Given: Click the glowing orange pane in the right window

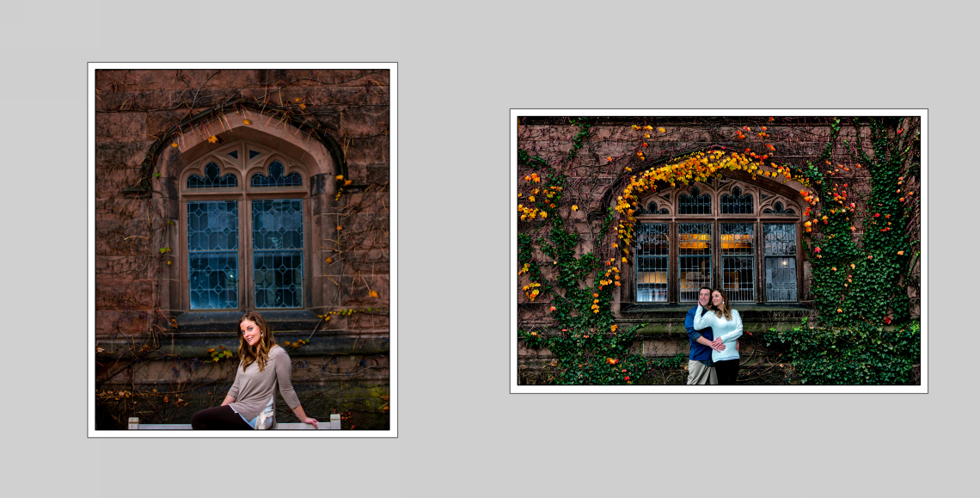Looking at the screenshot, I should [694, 242].
